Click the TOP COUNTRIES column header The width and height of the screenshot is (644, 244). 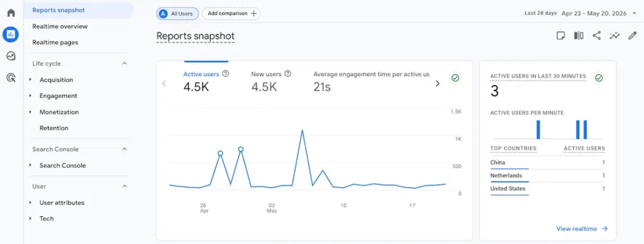513,148
